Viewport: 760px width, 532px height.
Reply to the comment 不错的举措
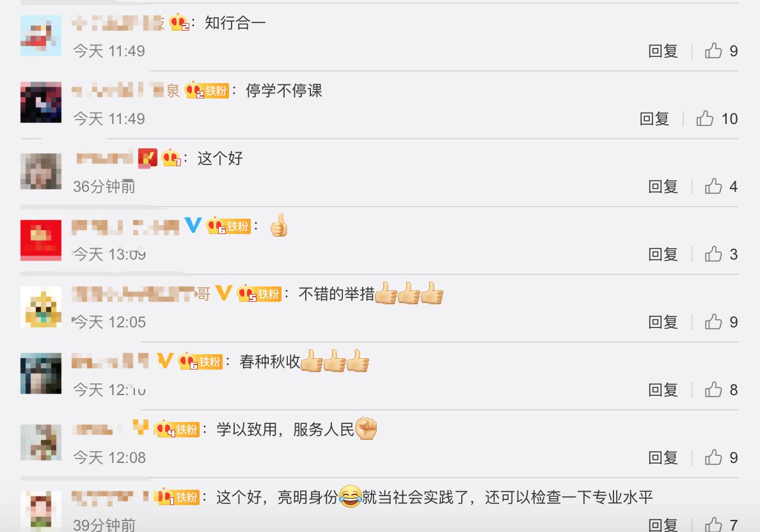[663, 322]
